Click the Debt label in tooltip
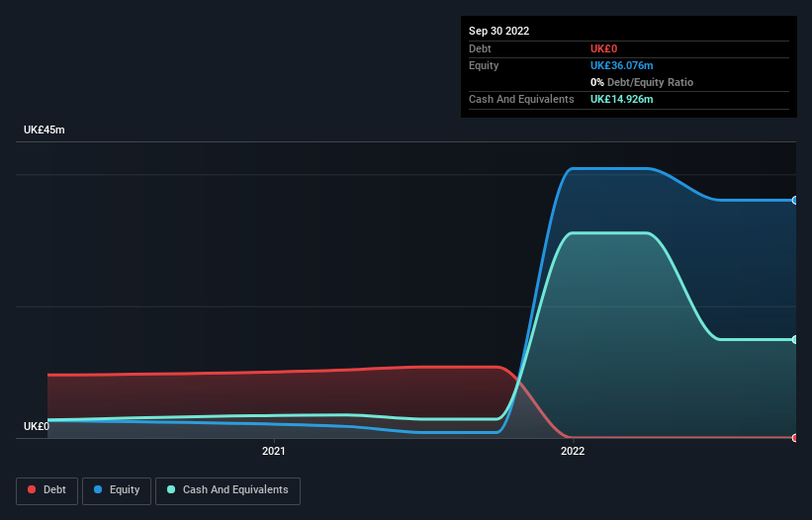 (480, 48)
